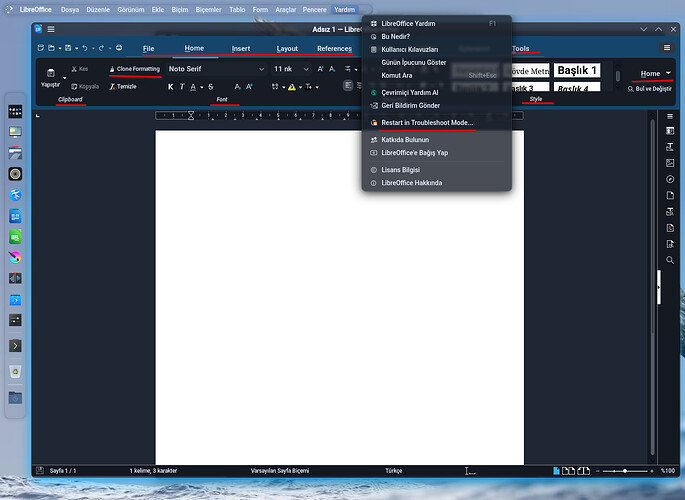Click Bul ve Değiştir button

point(650,89)
